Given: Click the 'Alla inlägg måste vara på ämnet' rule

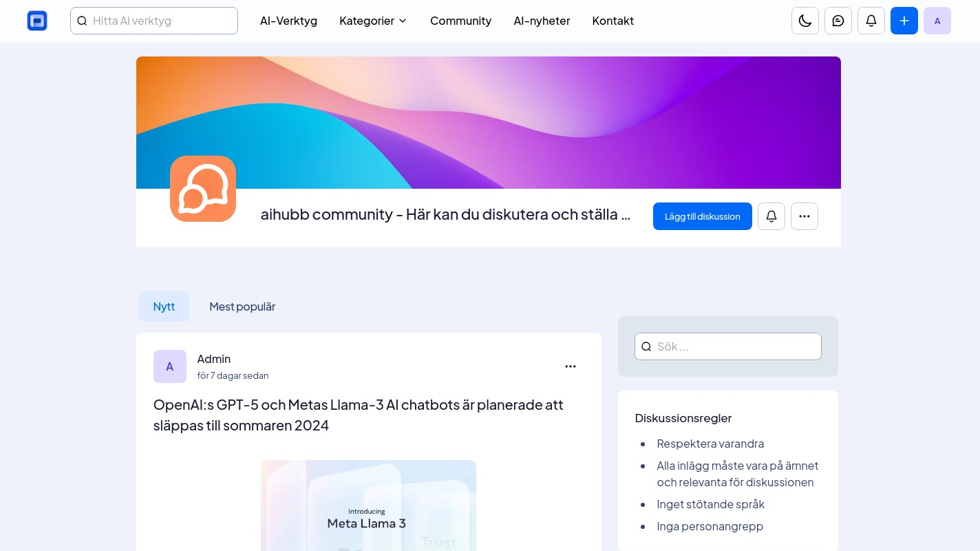Looking at the screenshot, I should [738, 474].
